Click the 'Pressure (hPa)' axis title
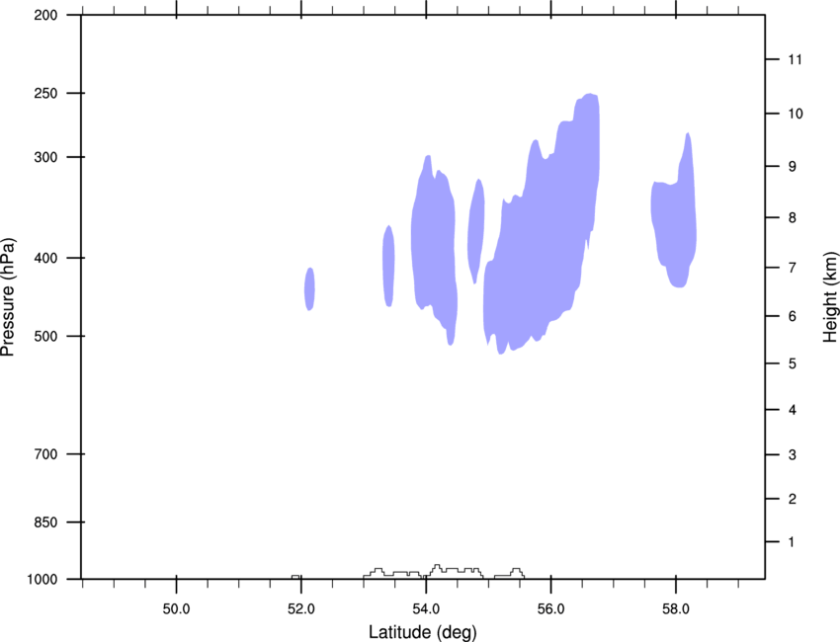 click(8, 297)
